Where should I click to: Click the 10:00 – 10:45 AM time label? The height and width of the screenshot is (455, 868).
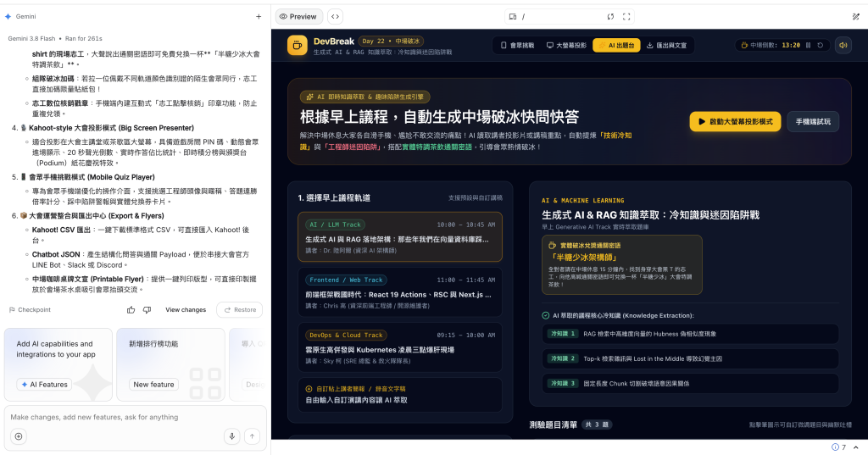pyautogui.click(x=465, y=225)
